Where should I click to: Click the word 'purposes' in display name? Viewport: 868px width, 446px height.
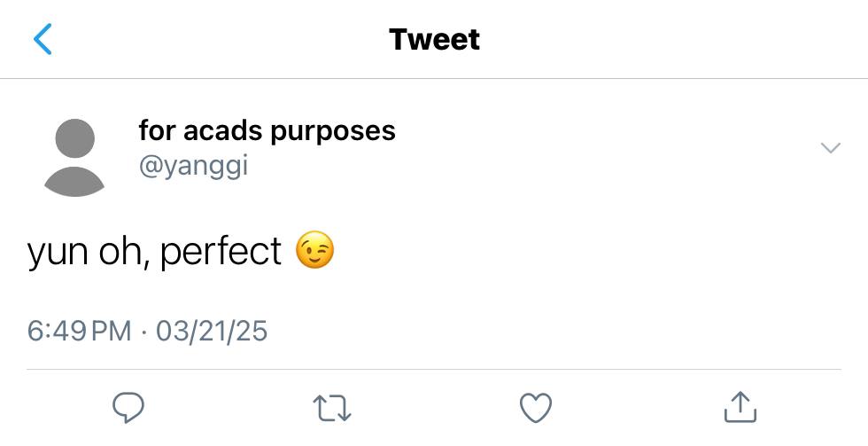pos(333,132)
